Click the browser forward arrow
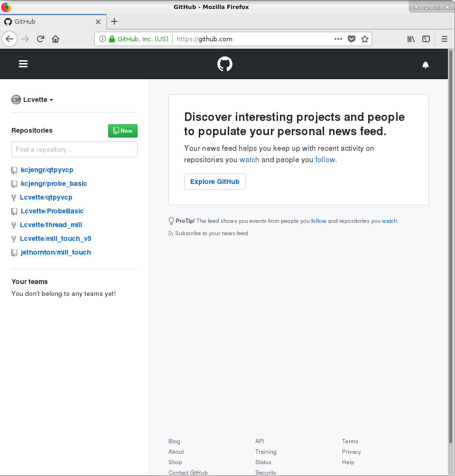The width and height of the screenshot is (455, 476). [25, 39]
